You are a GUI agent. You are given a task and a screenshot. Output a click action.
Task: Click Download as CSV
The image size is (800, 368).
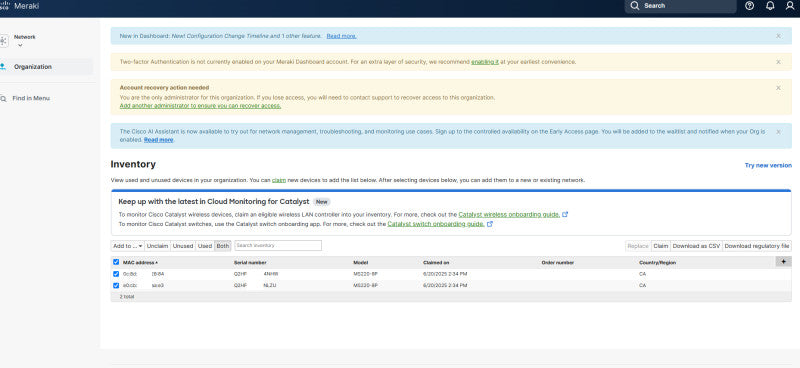[x=696, y=246]
